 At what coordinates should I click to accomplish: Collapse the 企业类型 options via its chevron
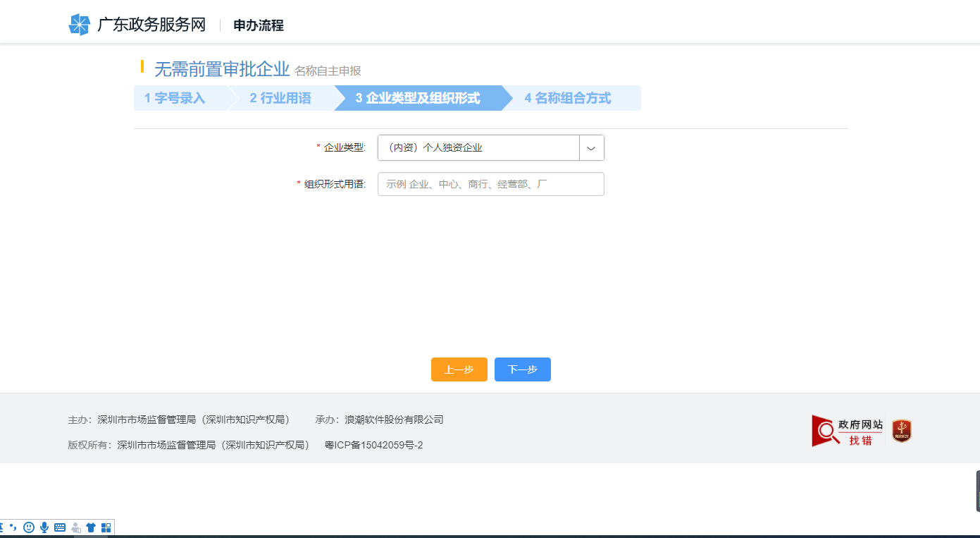tap(591, 147)
